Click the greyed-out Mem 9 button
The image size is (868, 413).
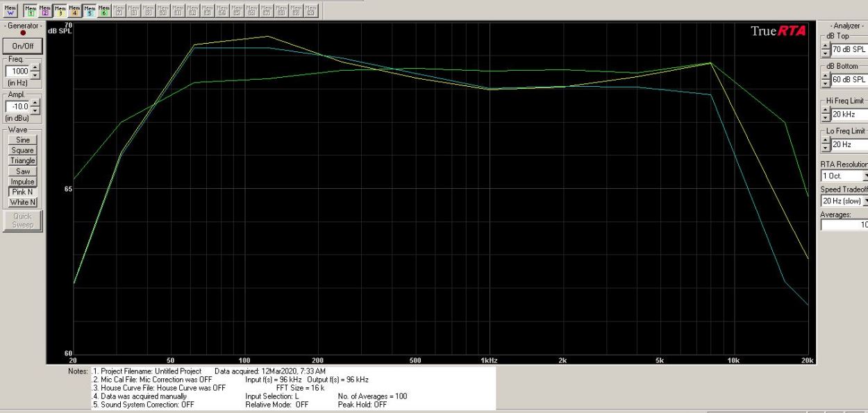pos(149,10)
